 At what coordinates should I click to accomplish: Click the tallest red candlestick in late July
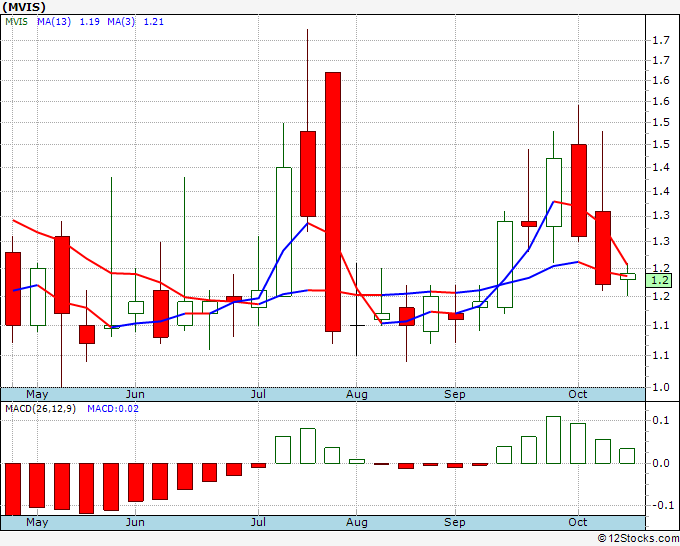click(333, 202)
